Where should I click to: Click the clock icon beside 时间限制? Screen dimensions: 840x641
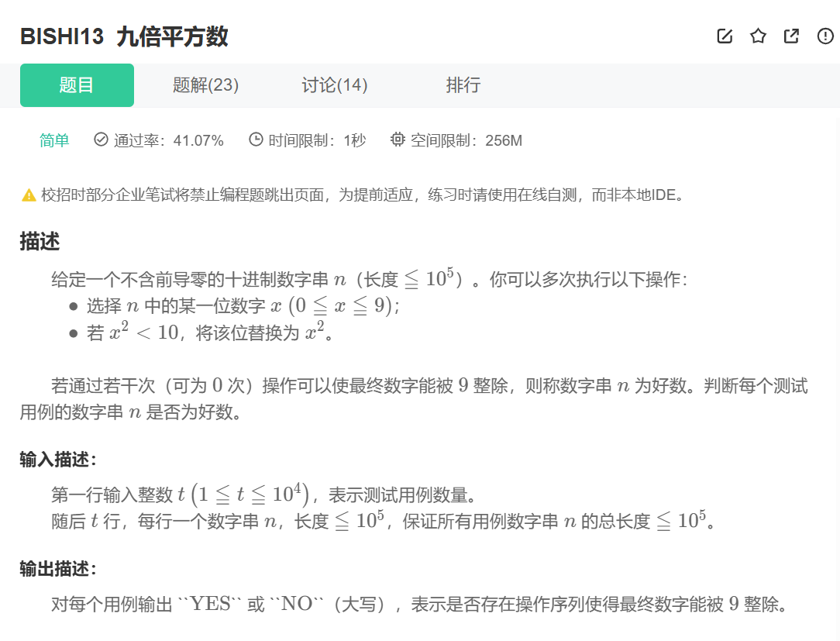coord(256,140)
